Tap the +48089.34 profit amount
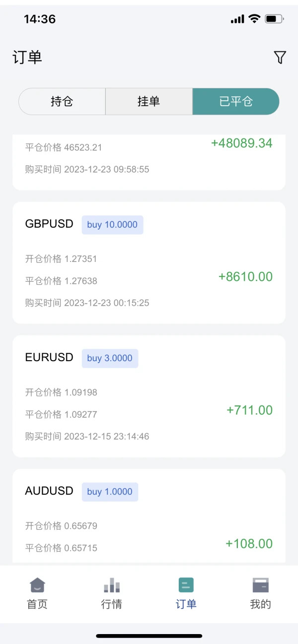The width and height of the screenshot is (298, 644). pyautogui.click(x=242, y=143)
